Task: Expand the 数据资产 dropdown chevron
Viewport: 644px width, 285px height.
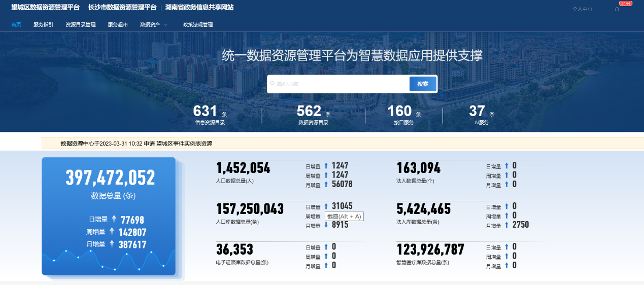Action: [165, 25]
